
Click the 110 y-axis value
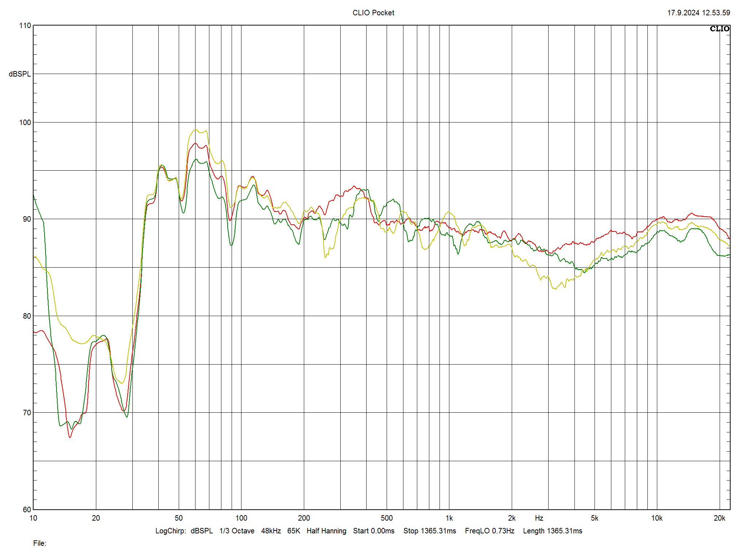coord(25,26)
